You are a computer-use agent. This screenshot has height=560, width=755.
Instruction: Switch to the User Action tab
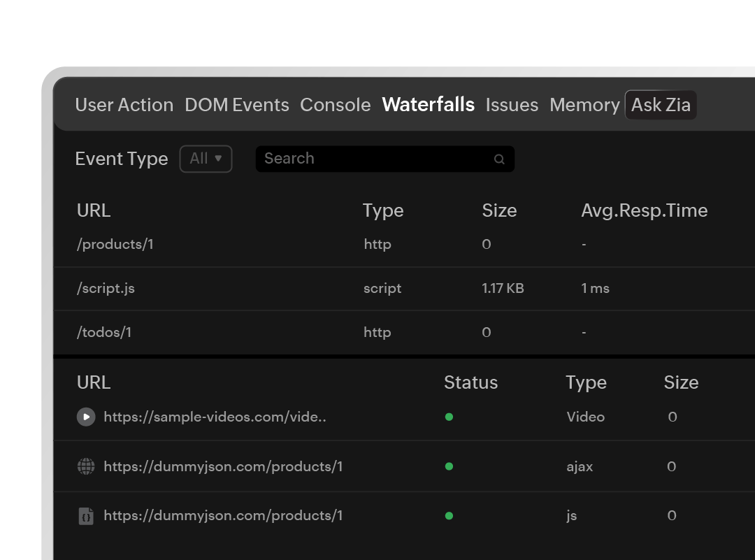[x=124, y=105]
